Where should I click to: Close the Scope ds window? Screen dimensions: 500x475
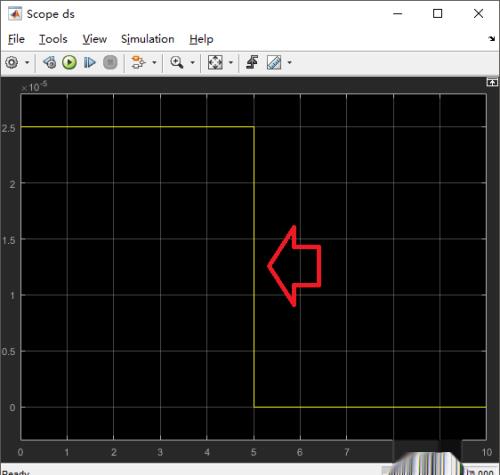(478, 14)
